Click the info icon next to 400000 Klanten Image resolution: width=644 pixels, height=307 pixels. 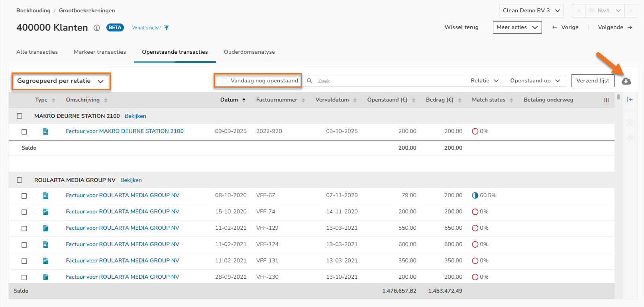pos(96,28)
